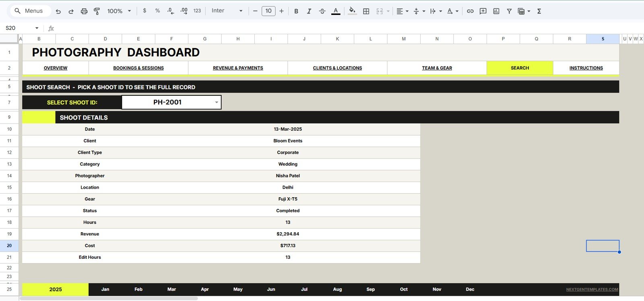This screenshot has width=644, height=301.
Task: Decrease decimal places
Action: (171, 11)
